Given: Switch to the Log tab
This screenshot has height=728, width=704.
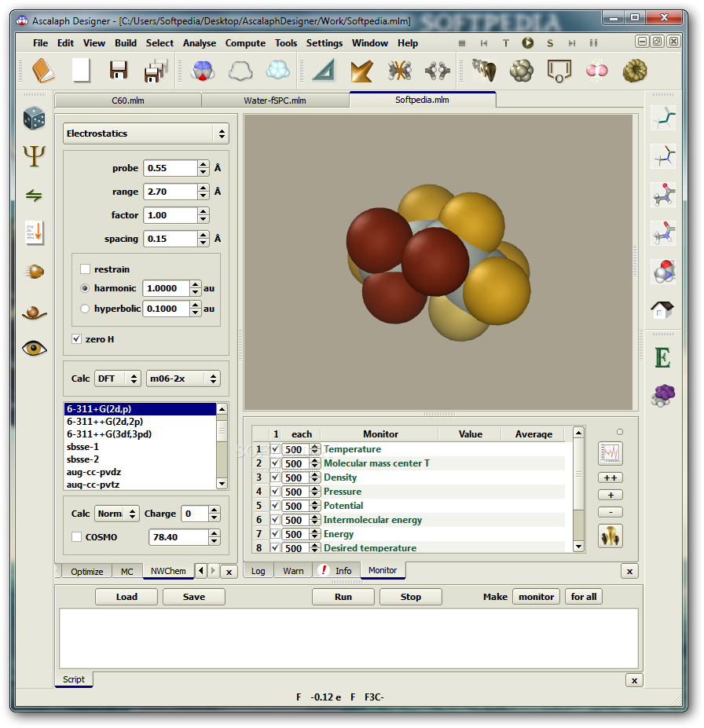Looking at the screenshot, I should (258, 571).
